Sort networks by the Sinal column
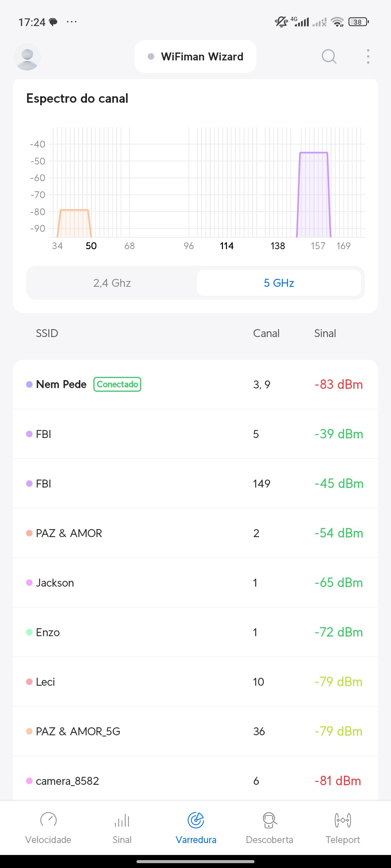The image size is (391, 868). tap(325, 333)
